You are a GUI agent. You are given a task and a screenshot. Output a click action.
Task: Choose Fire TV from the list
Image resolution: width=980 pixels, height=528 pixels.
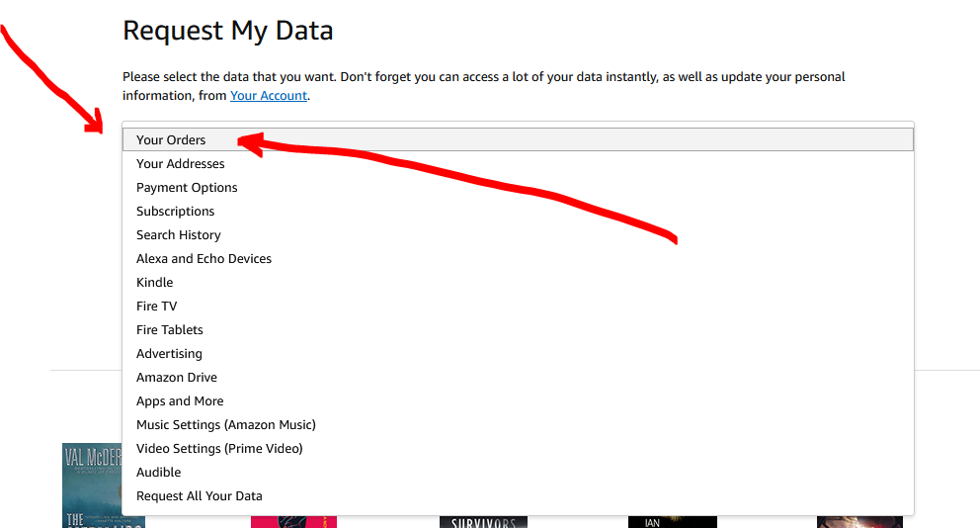point(157,307)
